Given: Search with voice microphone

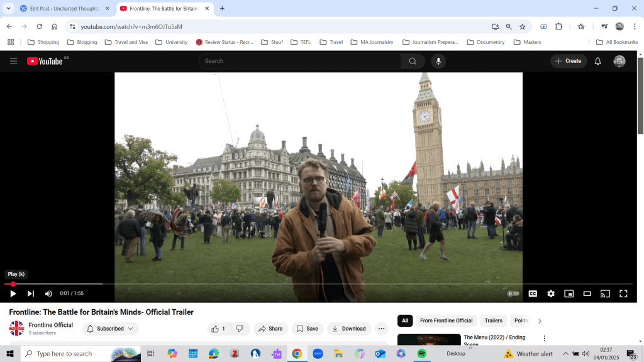Looking at the screenshot, I should pos(438,61).
